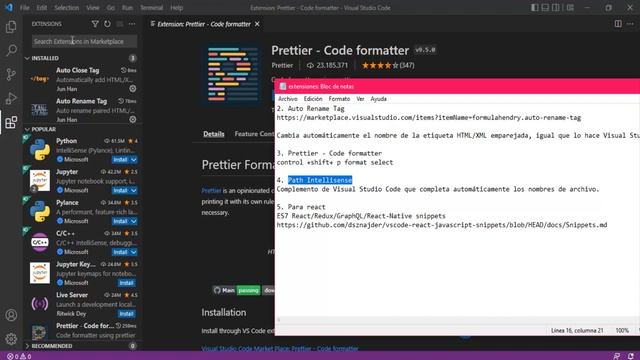
Task: Open Visual Studio Code Market Place link
Action: [280, 349]
